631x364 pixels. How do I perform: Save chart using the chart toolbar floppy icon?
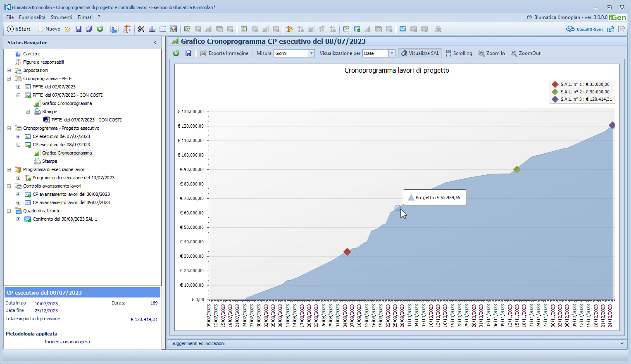click(x=188, y=53)
